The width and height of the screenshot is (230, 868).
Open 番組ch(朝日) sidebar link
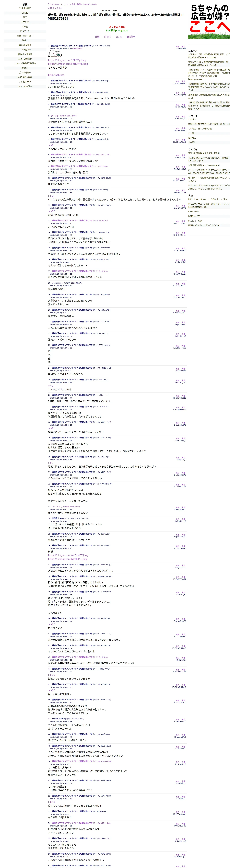click(25, 45)
